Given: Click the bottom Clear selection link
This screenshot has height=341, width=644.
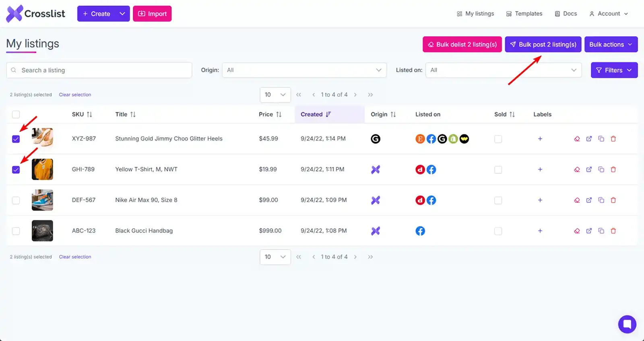Looking at the screenshot, I should click(x=75, y=257).
